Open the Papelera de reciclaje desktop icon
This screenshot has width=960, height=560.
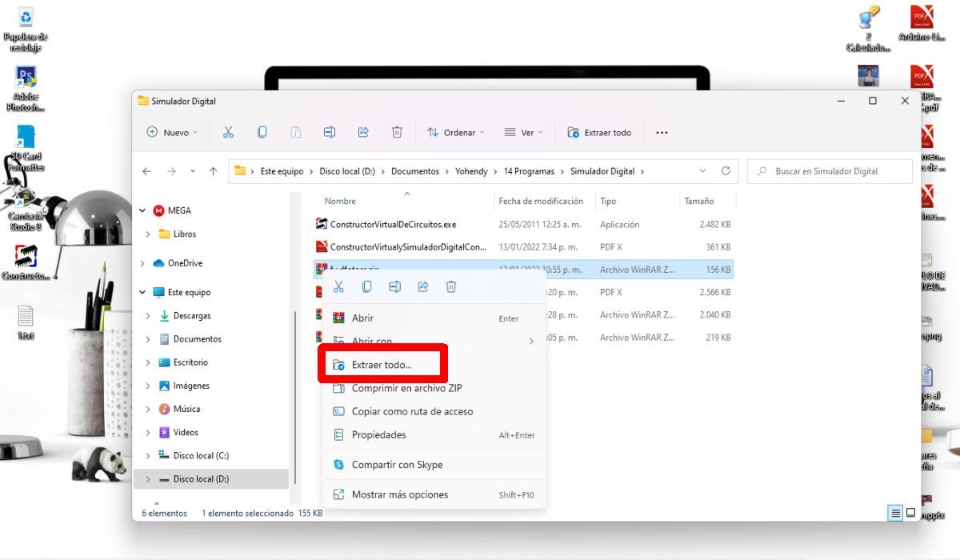[x=26, y=30]
